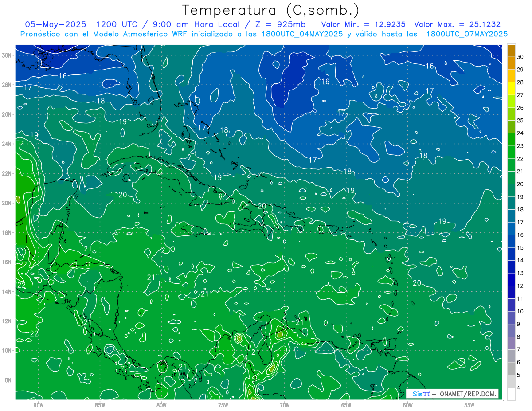Click the '23' value on color legend
Image resolution: width=532 pixels, height=411 pixels.
coord(520,146)
